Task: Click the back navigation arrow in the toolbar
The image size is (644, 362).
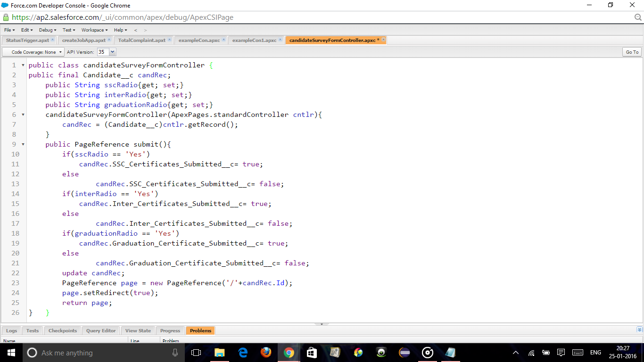Action: [135, 30]
